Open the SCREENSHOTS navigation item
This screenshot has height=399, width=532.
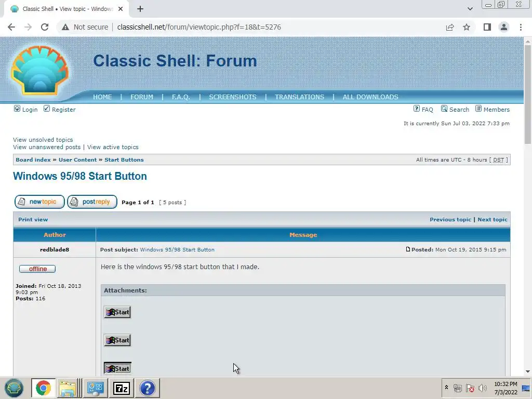[x=233, y=97]
